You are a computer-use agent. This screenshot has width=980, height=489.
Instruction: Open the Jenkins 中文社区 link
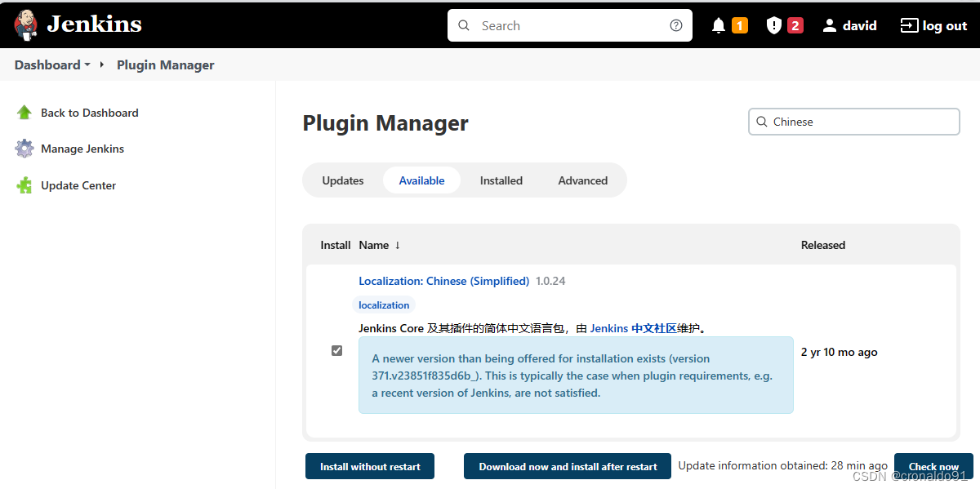(633, 328)
